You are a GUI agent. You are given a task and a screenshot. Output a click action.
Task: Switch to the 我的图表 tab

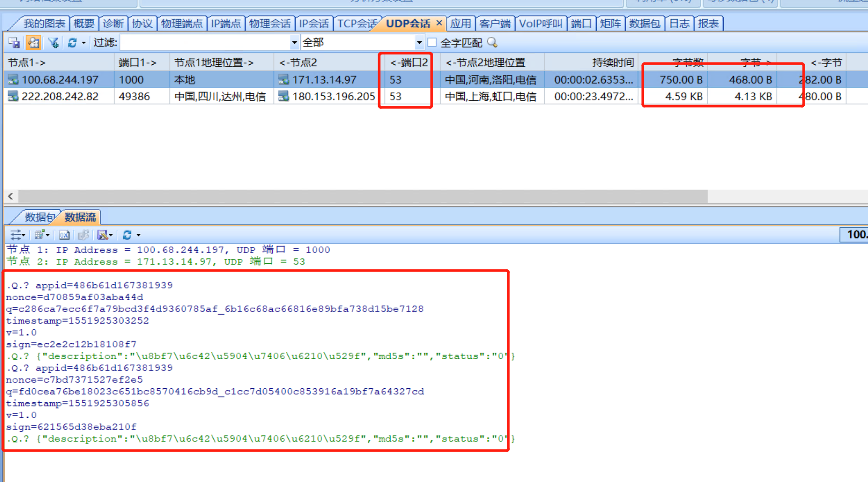point(44,23)
